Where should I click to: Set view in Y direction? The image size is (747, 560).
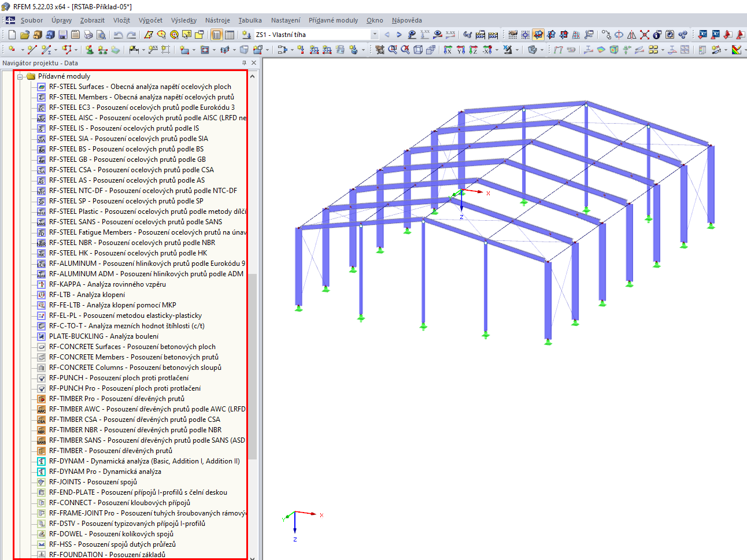point(460,50)
